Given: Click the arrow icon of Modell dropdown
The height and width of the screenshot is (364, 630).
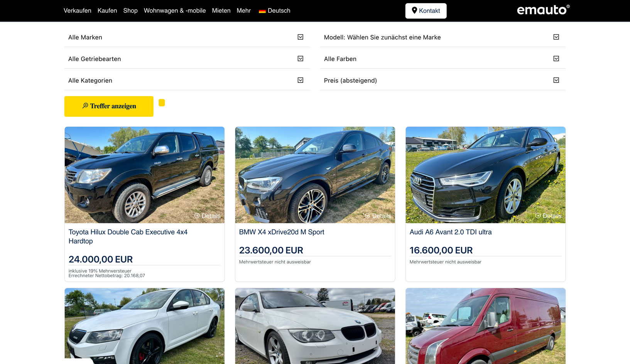Looking at the screenshot, I should tap(556, 37).
